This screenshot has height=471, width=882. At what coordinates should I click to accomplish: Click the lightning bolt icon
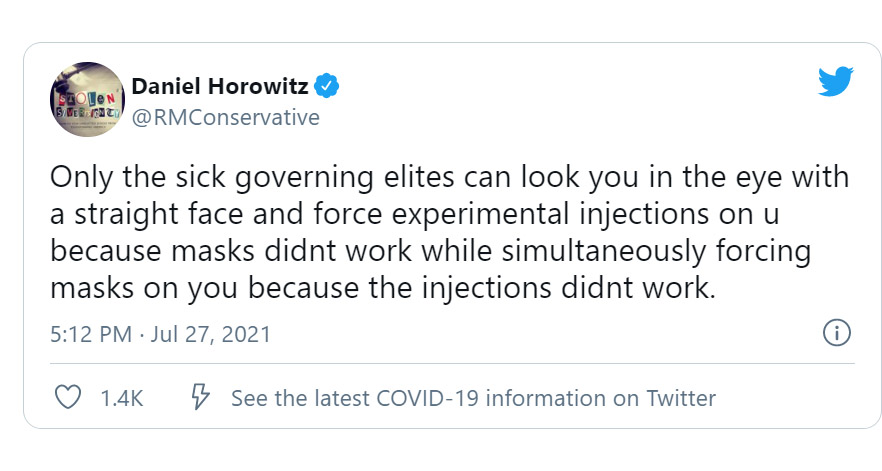pos(200,398)
